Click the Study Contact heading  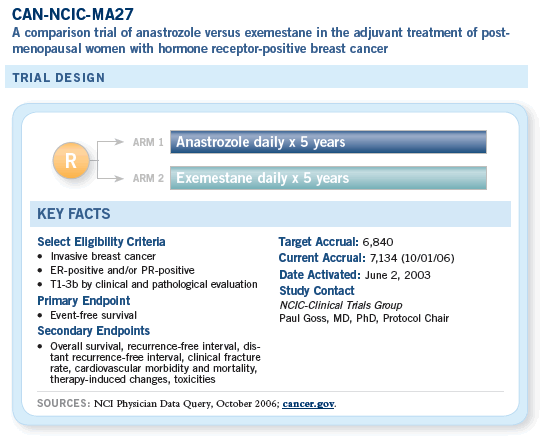click(317, 291)
